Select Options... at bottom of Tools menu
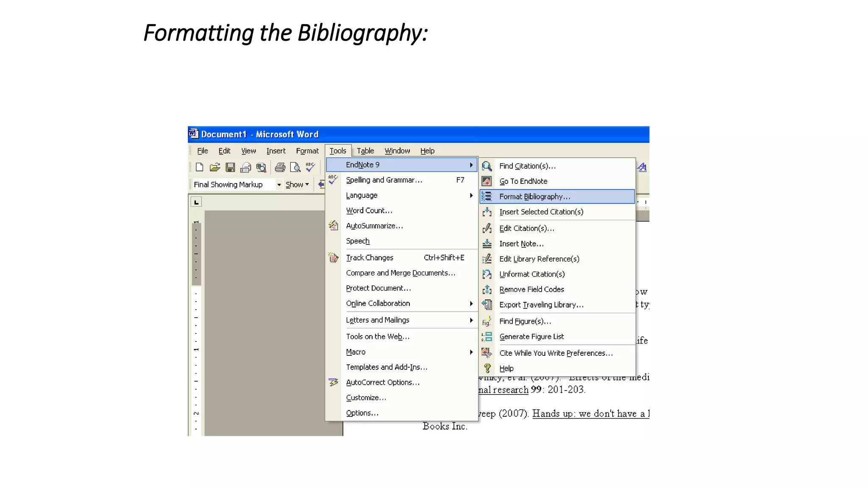Screen dimensions: 868x488 tap(402, 413)
